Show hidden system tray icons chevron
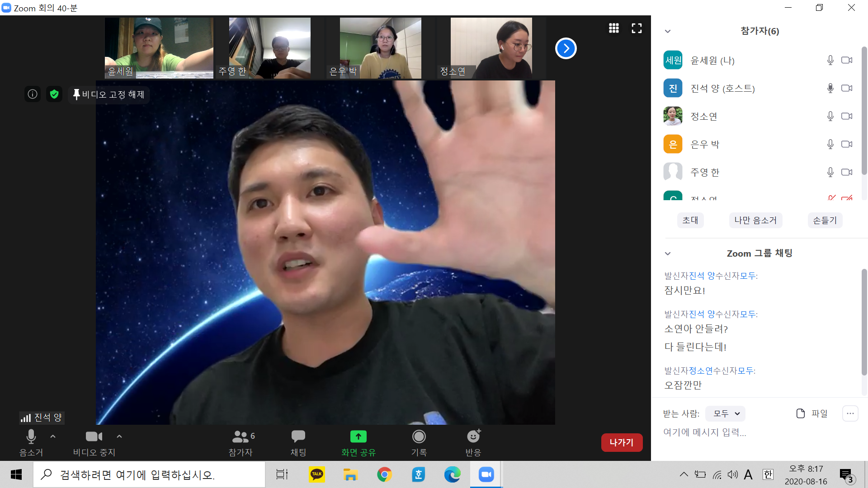The height and width of the screenshot is (488, 868). (x=684, y=474)
